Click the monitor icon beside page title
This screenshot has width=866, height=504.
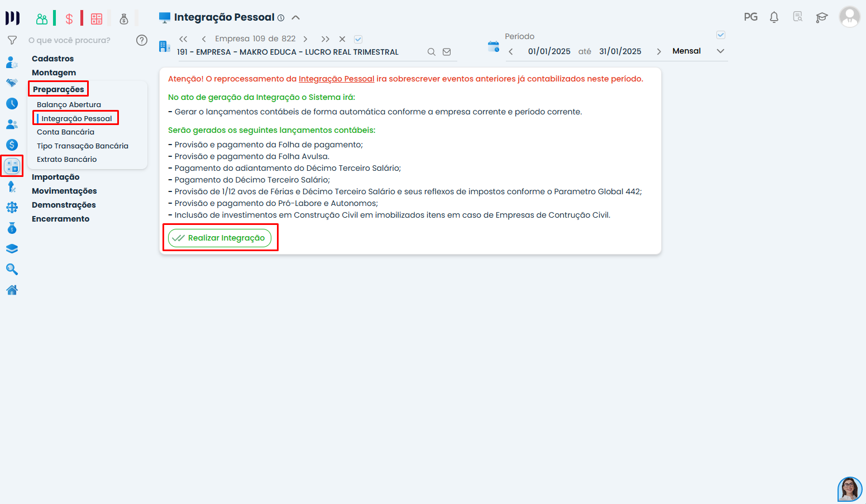tap(165, 18)
